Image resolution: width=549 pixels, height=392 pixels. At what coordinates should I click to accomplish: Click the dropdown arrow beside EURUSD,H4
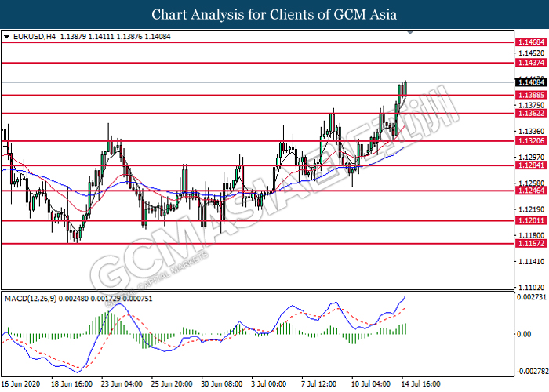point(6,37)
